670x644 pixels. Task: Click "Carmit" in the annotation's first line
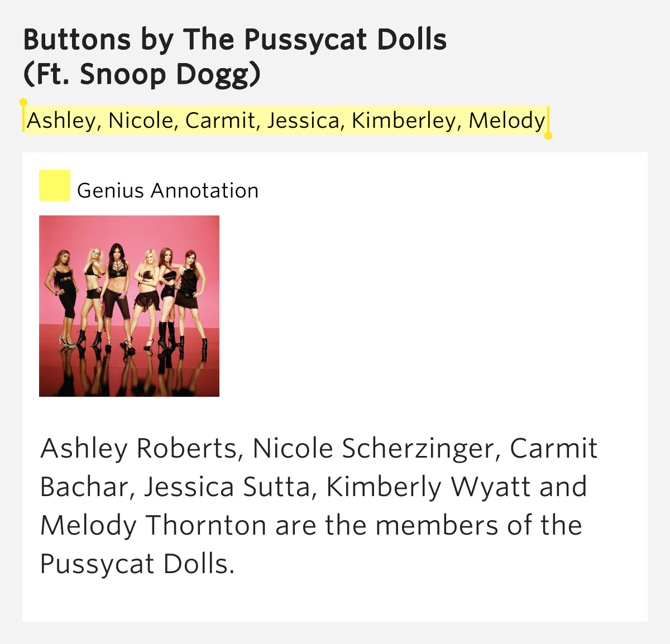[553, 449]
